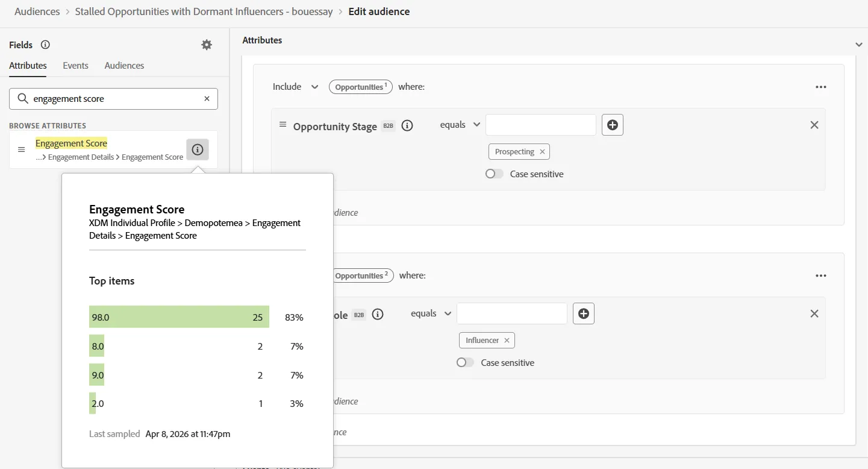Select the Engagement Score attribute row
This screenshot has height=469, width=868.
pyautogui.click(x=113, y=150)
